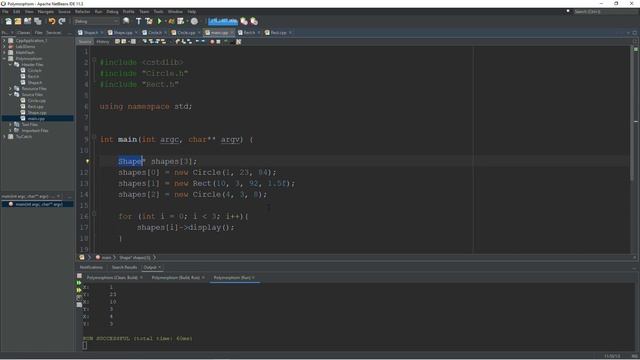Run the project with green play icon
Screen dimensions: 640x360
click(160, 21)
